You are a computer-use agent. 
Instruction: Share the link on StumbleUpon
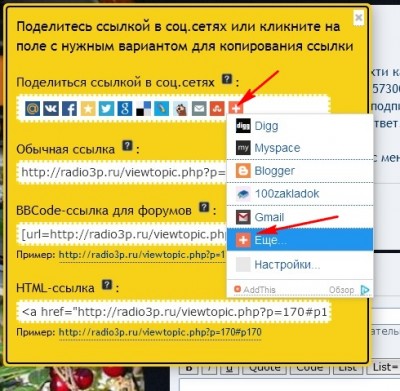tap(217, 109)
